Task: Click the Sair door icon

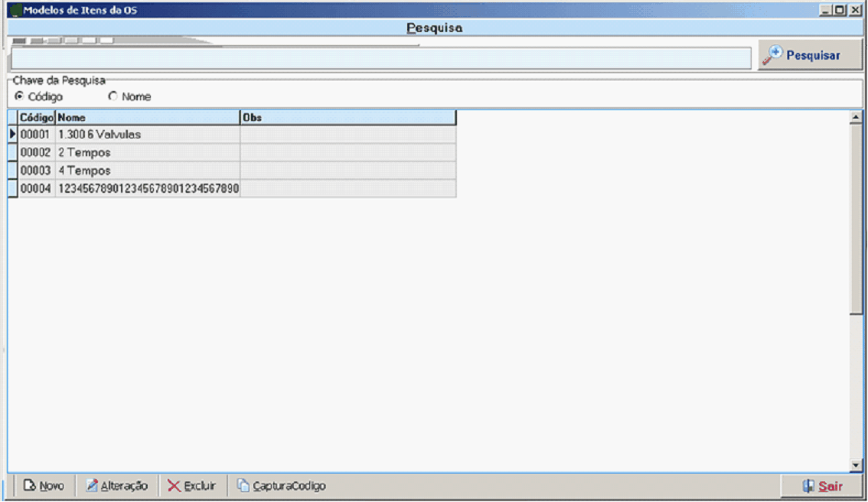Action: pos(808,486)
